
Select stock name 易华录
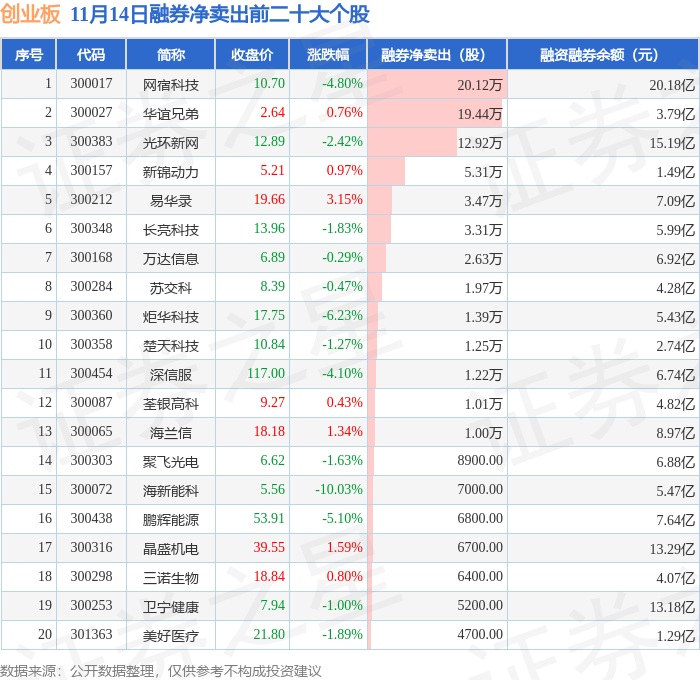(x=171, y=200)
